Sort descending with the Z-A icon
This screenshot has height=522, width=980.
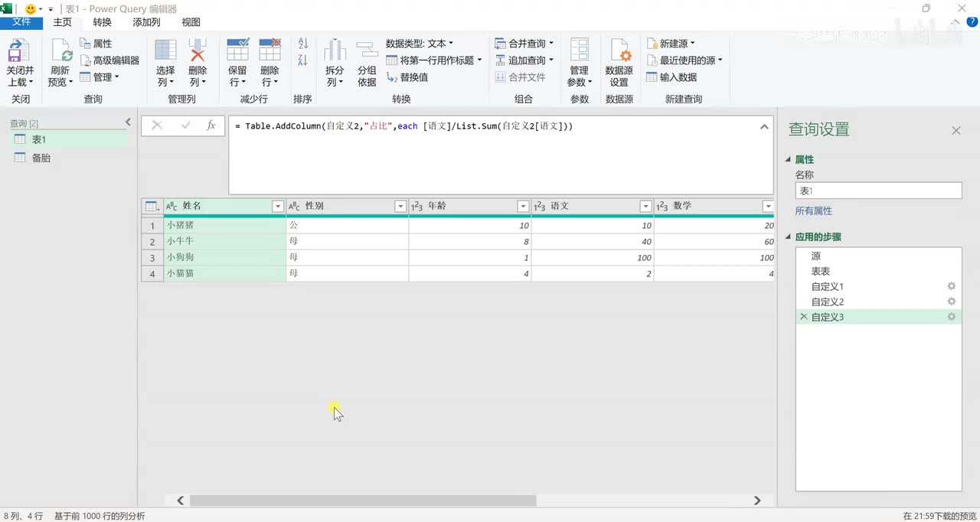click(302, 60)
